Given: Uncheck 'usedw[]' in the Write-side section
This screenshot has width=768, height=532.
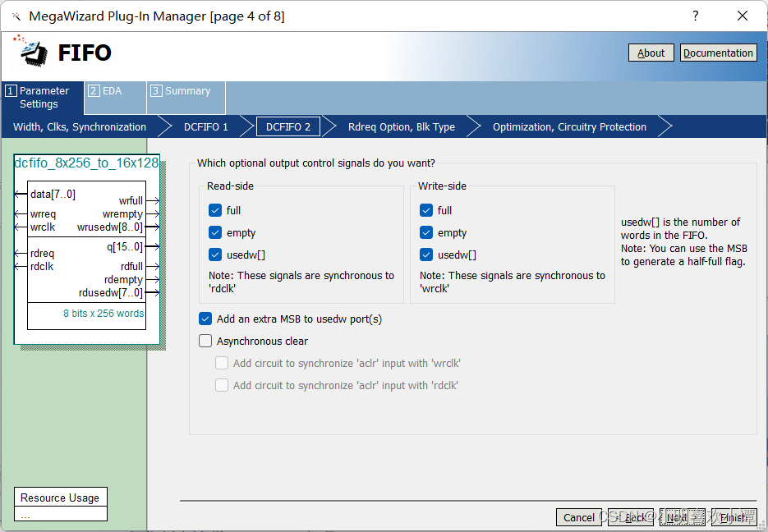Looking at the screenshot, I should (x=425, y=255).
